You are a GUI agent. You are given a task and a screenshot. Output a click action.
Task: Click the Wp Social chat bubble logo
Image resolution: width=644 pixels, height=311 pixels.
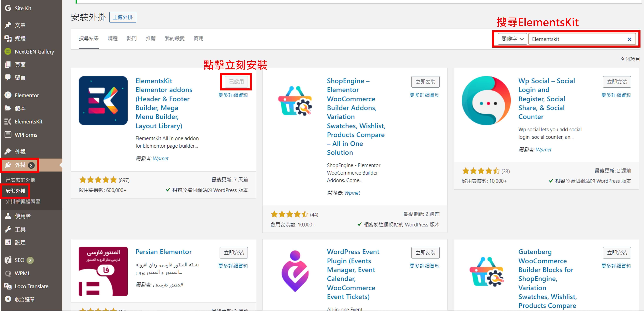click(486, 101)
